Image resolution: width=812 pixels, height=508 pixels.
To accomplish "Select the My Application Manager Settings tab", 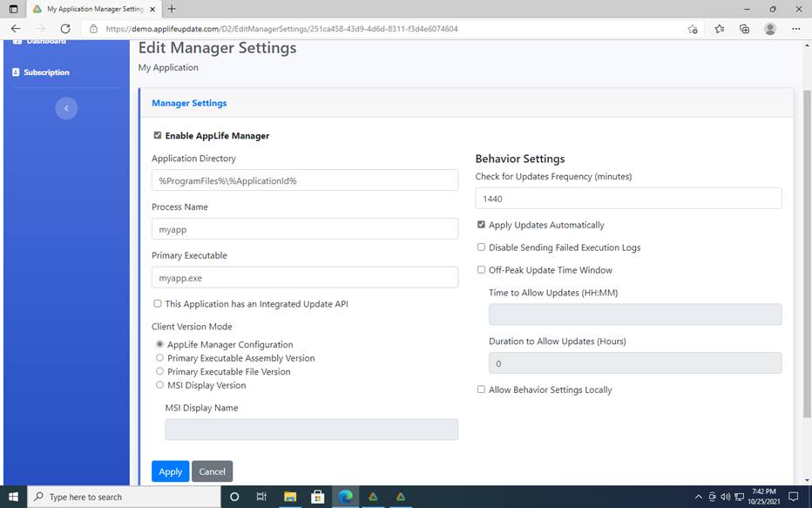I will click(x=94, y=10).
